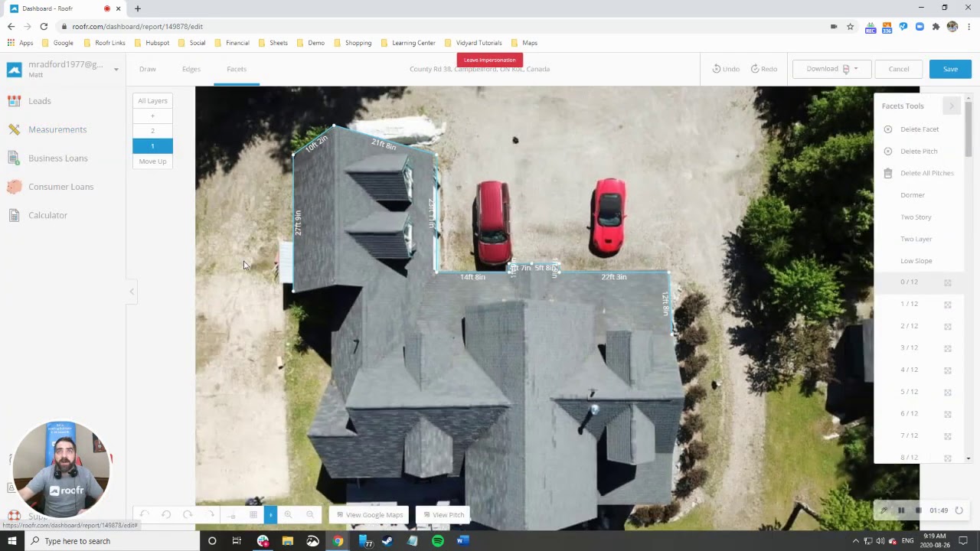Screen dimensions: 980x551
Task: Click Move Up in layers panel
Action: pos(152,161)
